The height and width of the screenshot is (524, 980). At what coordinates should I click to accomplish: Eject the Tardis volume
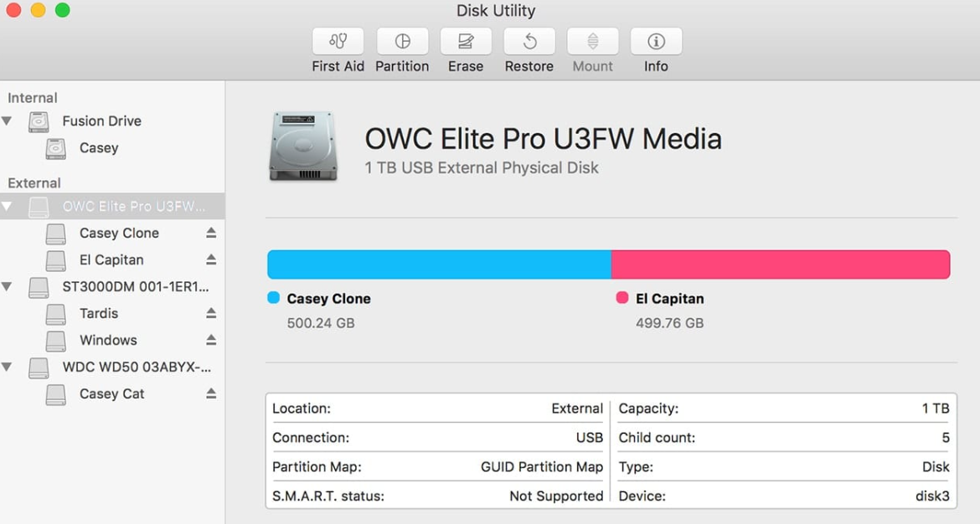(211, 313)
